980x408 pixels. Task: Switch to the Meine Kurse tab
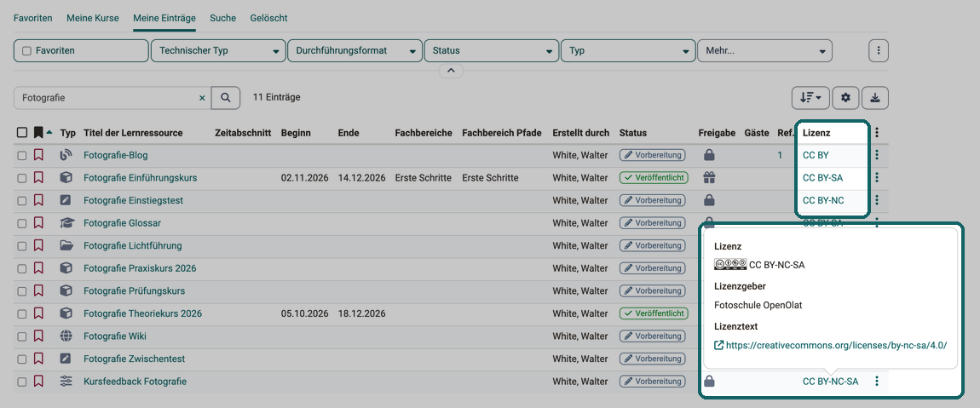(x=93, y=18)
